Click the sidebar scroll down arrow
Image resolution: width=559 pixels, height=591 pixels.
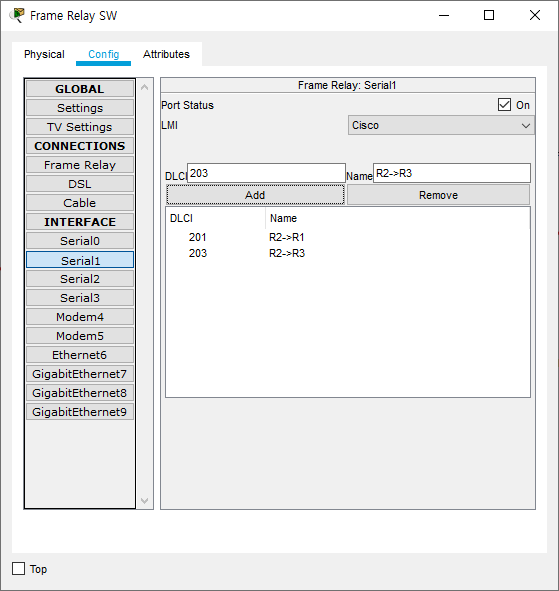[x=144, y=501]
